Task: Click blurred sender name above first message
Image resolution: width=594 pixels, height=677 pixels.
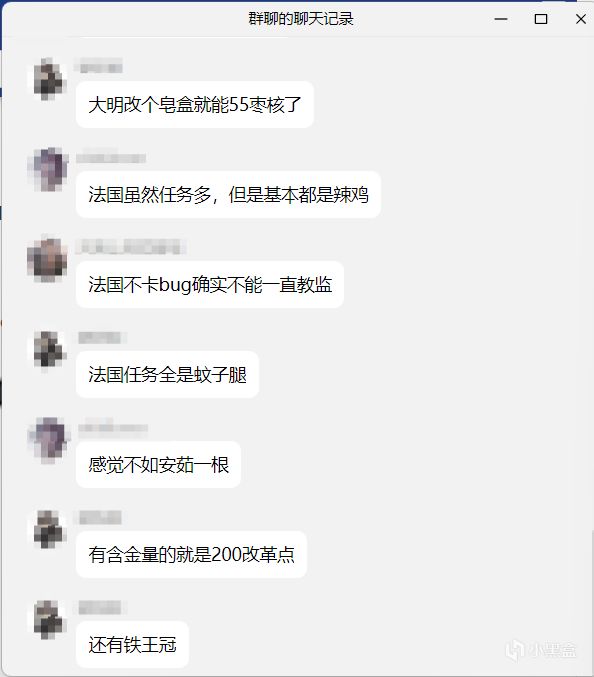Action: (x=99, y=67)
